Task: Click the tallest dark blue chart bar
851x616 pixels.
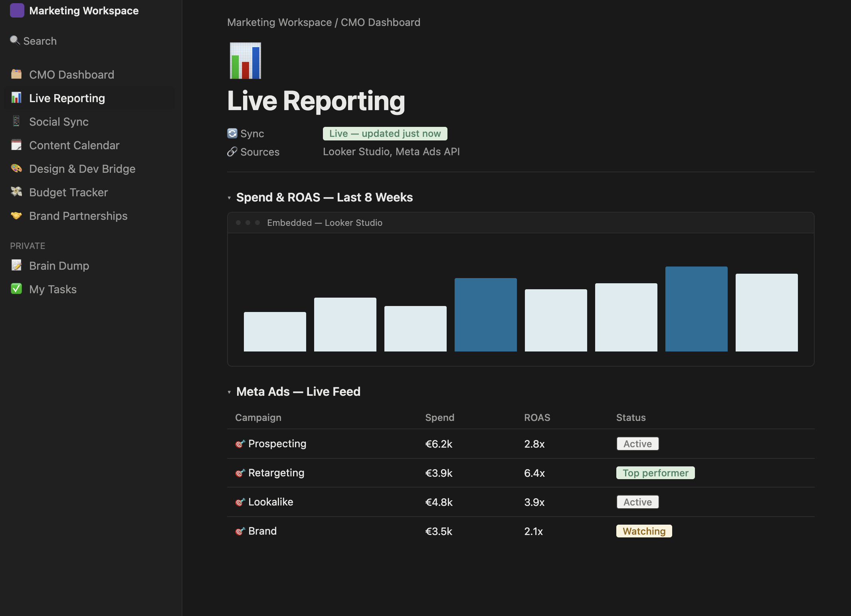Action: (x=696, y=309)
